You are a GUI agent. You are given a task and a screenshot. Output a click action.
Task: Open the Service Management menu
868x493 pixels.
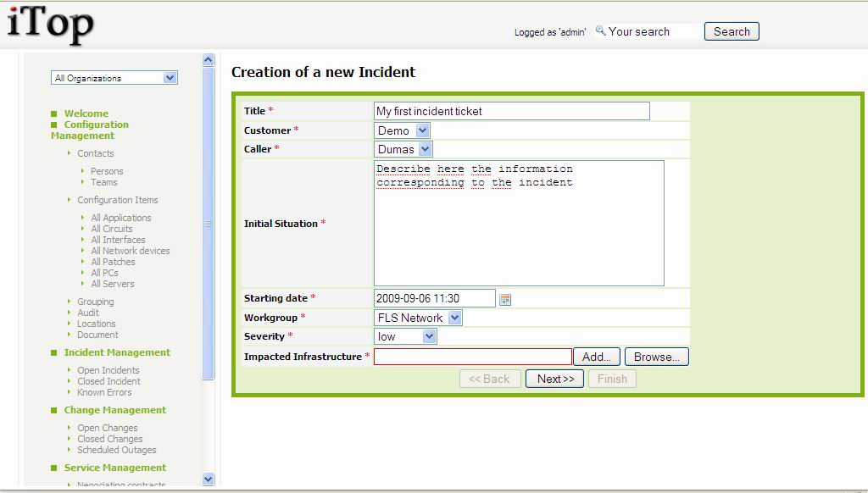pyautogui.click(x=114, y=468)
